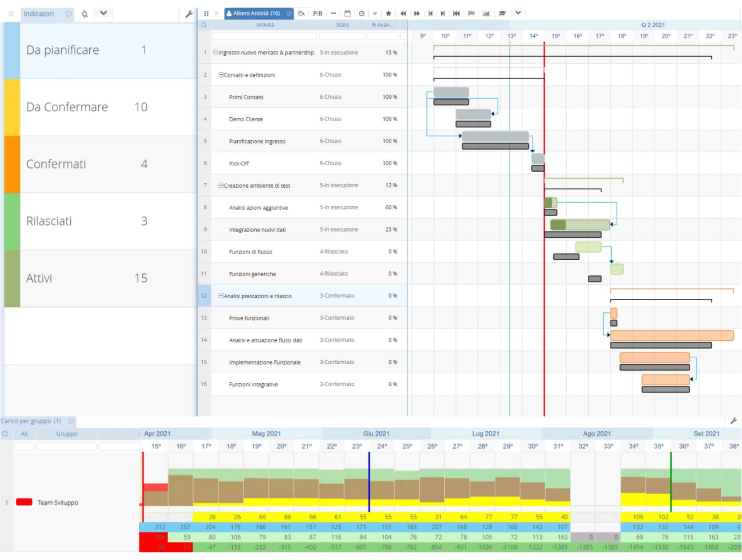This screenshot has width=742, height=560.
Task: Click the red Team Sviluppo color swatch
Action: click(24, 502)
